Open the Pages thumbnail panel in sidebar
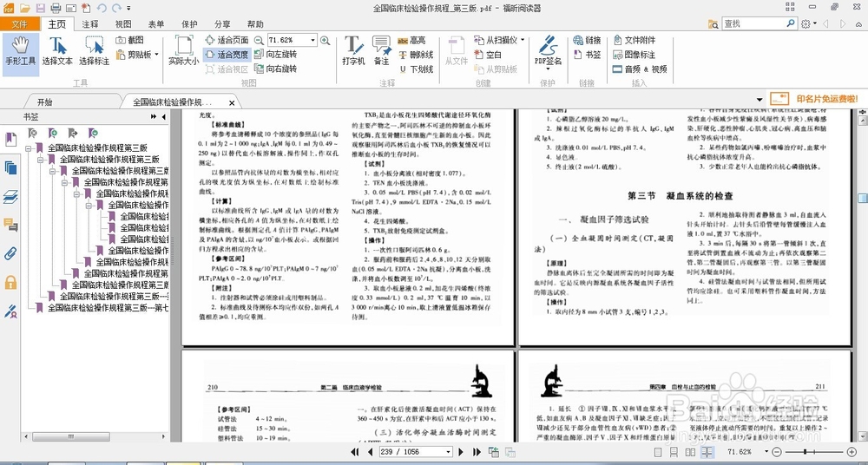This screenshot has width=868, height=465. 10,167
